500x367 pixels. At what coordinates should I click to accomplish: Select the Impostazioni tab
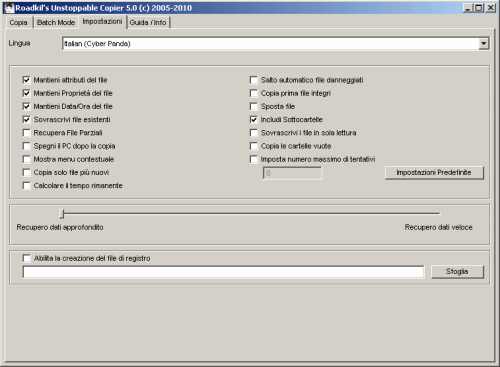pyautogui.click(x=102, y=22)
